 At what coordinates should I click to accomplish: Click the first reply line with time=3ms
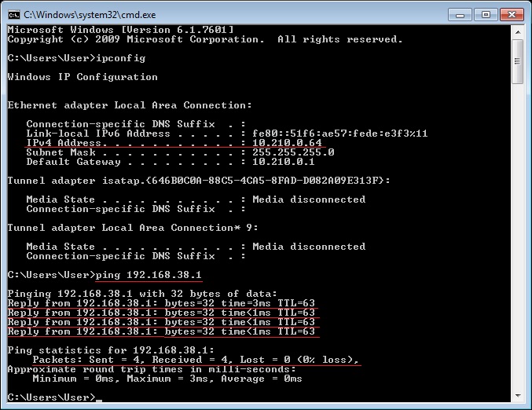[x=161, y=303]
